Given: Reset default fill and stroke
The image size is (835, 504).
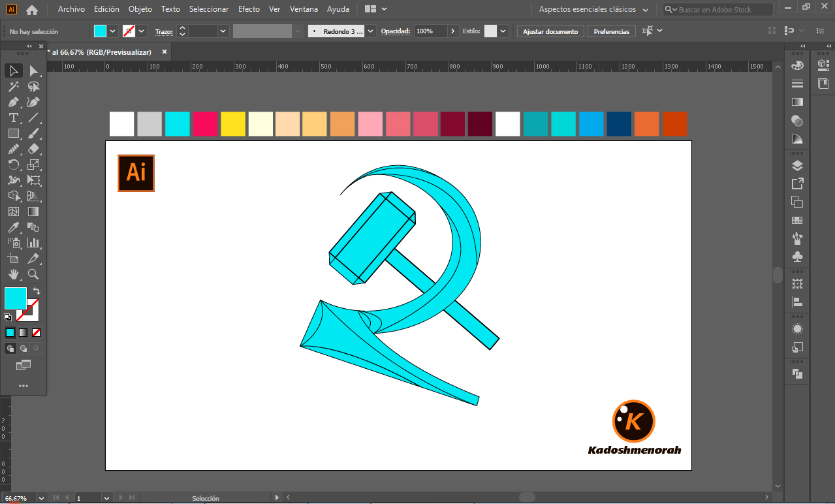Looking at the screenshot, I should pyautogui.click(x=8, y=317).
